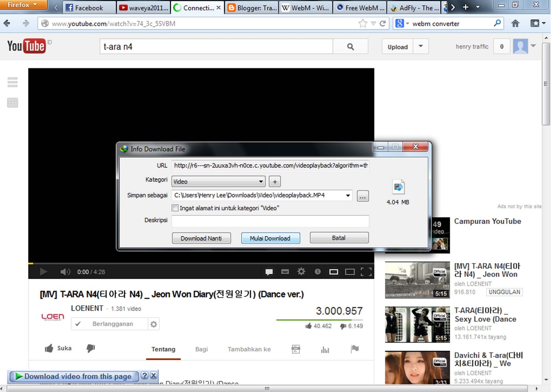This screenshot has width=551, height=392.
Task: Switch to the AdFly tab
Action: coord(414,8)
